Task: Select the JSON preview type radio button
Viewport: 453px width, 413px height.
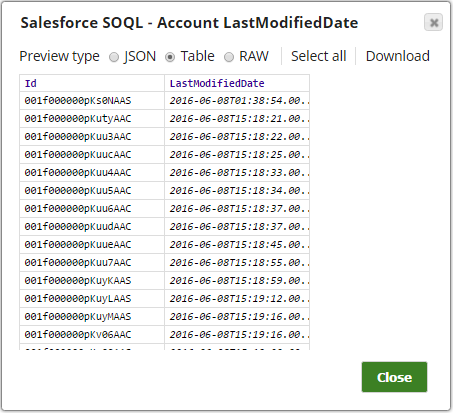Action: [x=114, y=57]
